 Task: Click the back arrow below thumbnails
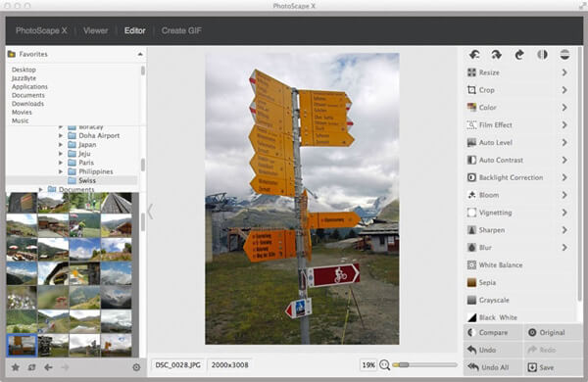pos(48,367)
